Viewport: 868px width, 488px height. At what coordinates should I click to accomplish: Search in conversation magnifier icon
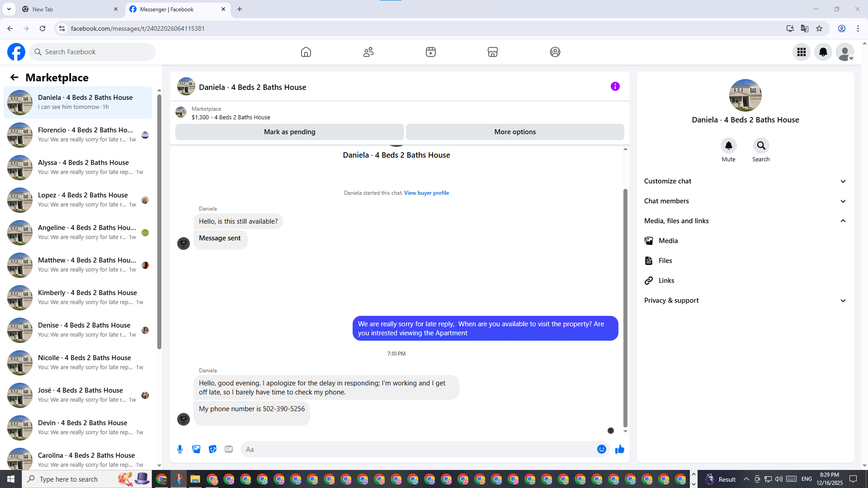point(761,145)
